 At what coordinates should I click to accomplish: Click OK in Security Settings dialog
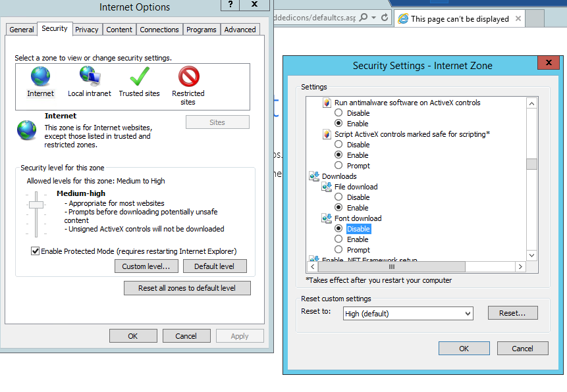(x=464, y=349)
